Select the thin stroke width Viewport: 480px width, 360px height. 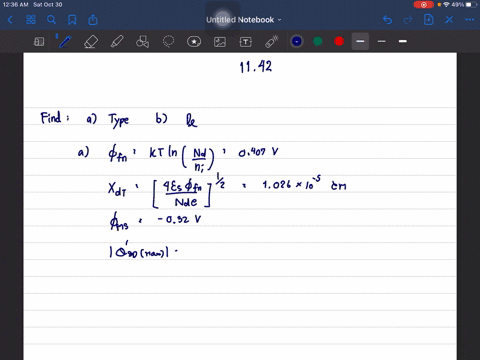coord(382,41)
